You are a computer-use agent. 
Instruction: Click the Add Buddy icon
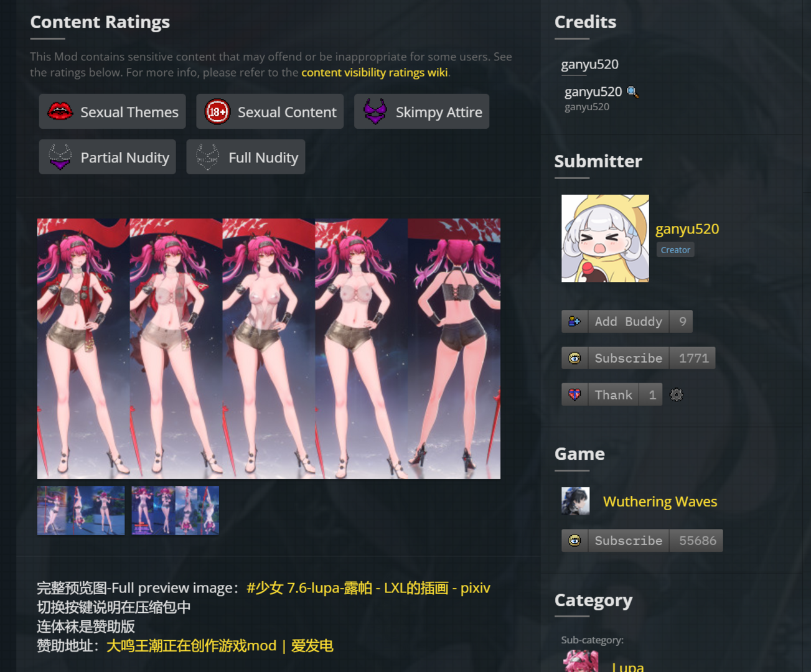click(574, 322)
